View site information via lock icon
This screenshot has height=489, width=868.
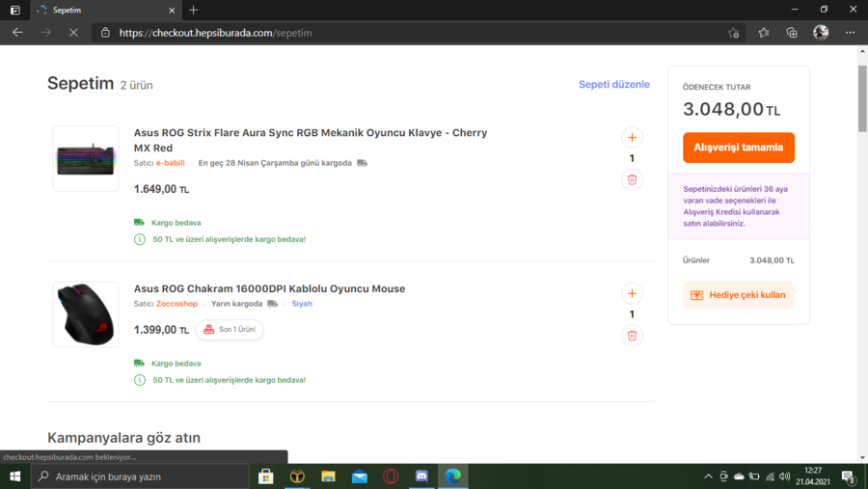[x=105, y=33]
